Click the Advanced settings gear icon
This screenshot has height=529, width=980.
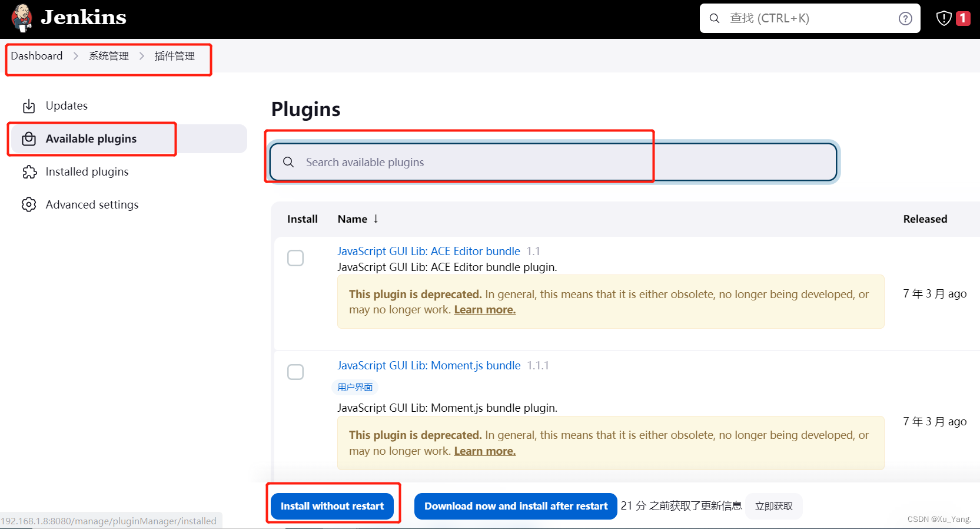[x=29, y=204]
